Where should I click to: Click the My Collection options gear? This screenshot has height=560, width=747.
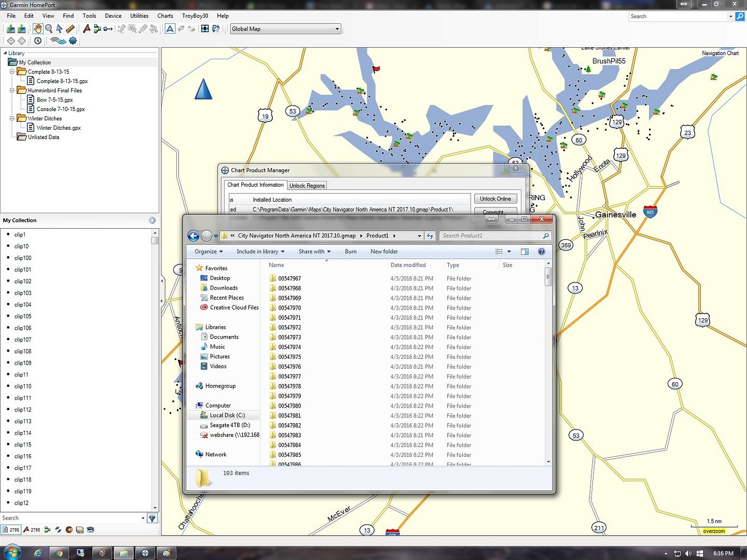[152, 220]
